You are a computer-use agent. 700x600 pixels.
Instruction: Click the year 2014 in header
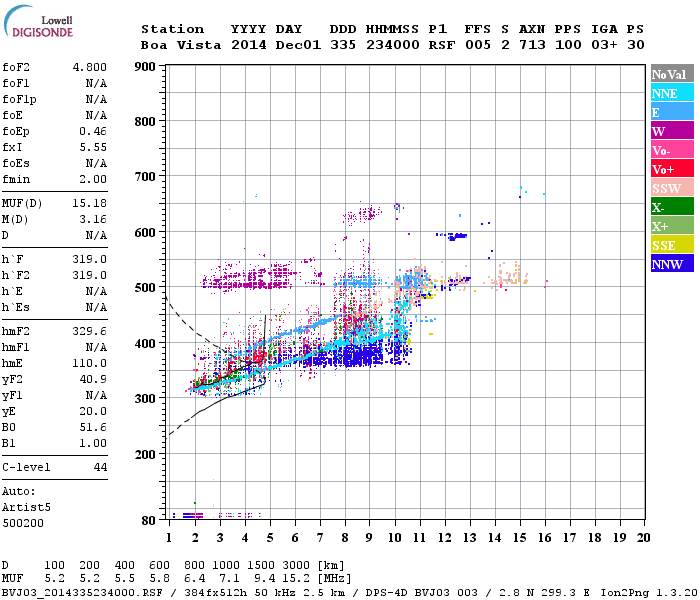249,46
